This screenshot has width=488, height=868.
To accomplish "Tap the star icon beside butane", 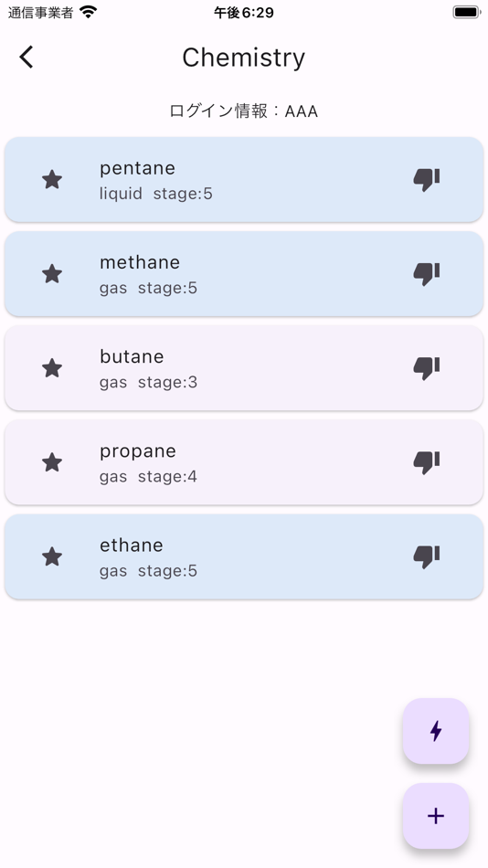I will click(52, 368).
